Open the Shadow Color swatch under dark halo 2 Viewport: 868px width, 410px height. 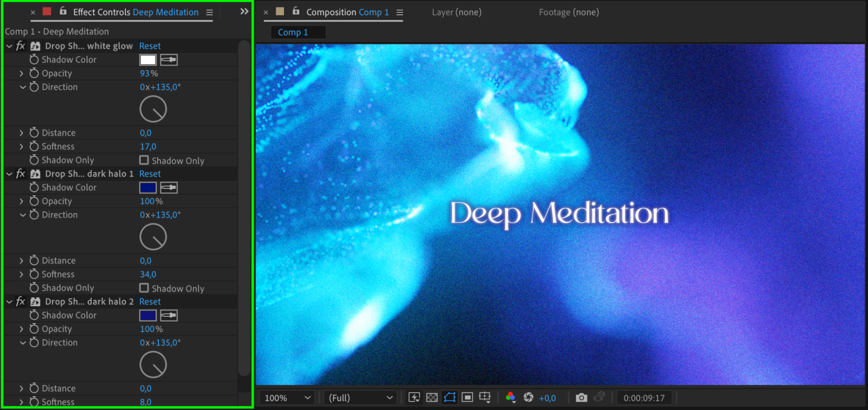pos(148,315)
